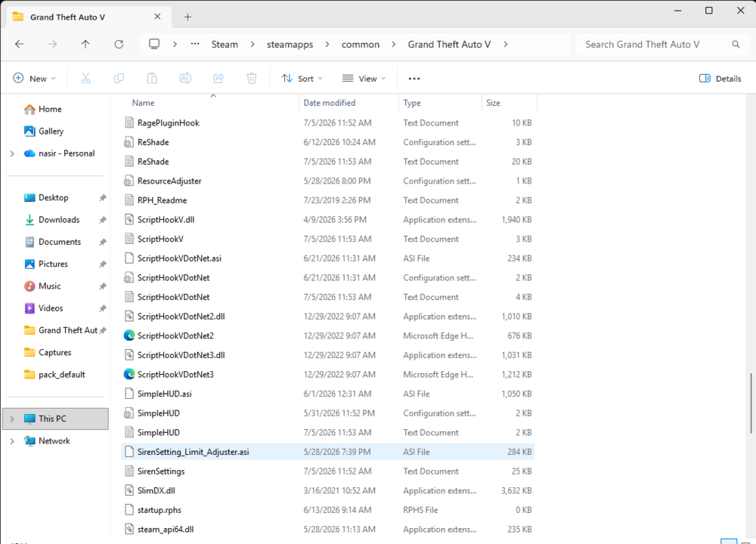Open the Sort options dropdown

[x=302, y=79]
